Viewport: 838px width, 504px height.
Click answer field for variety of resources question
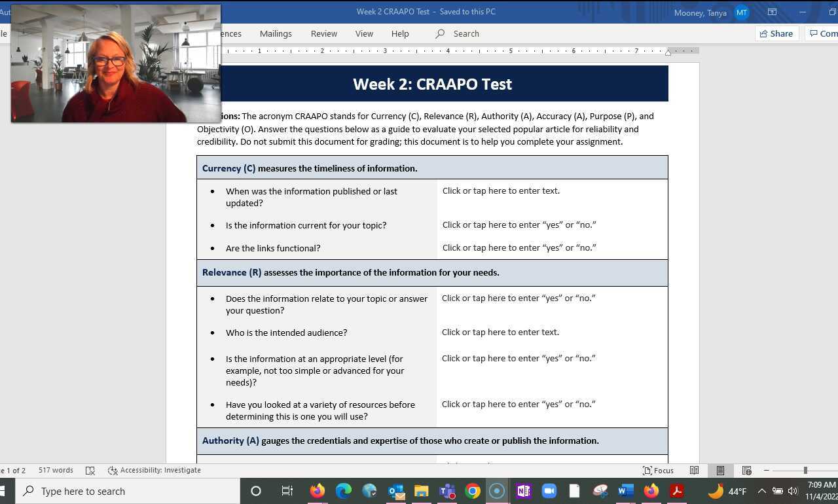(x=519, y=404)
